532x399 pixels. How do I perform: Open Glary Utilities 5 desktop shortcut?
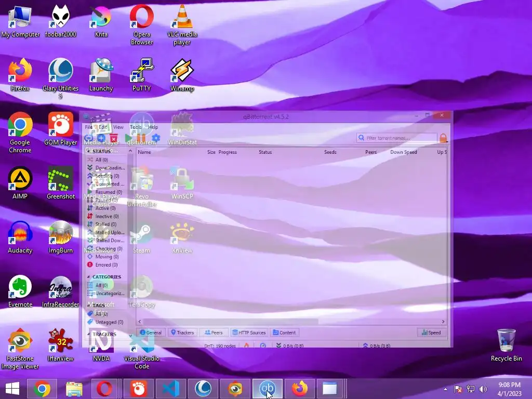coord(60,79)
